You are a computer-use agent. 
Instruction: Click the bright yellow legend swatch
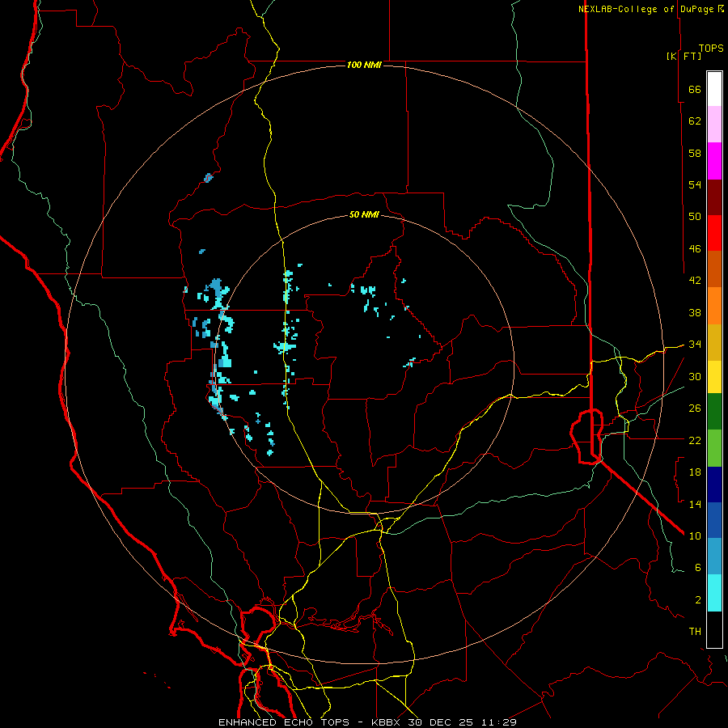[x=714, y=377]
